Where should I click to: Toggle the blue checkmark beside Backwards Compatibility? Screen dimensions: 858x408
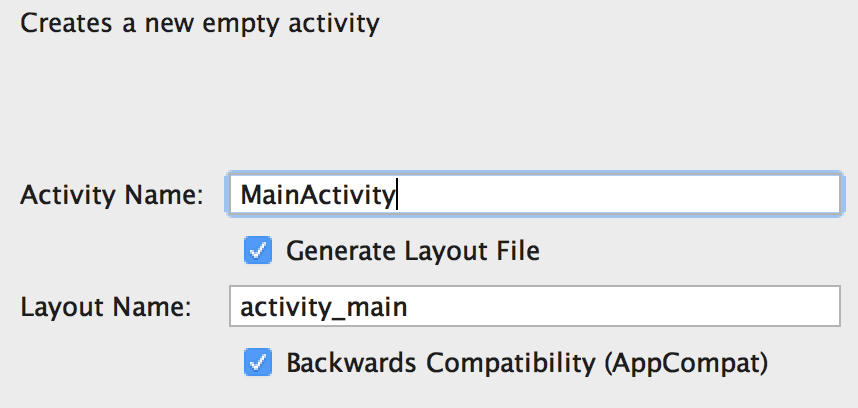click(258, 361)
